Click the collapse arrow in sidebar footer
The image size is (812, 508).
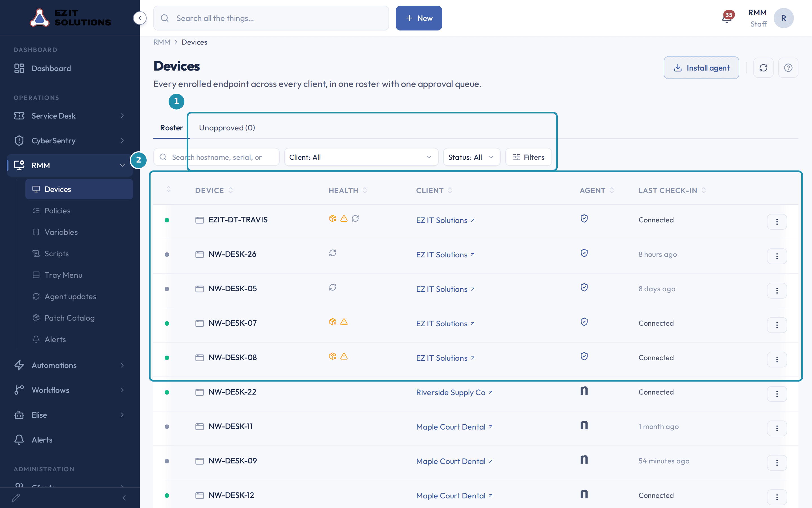coord(124,498)
